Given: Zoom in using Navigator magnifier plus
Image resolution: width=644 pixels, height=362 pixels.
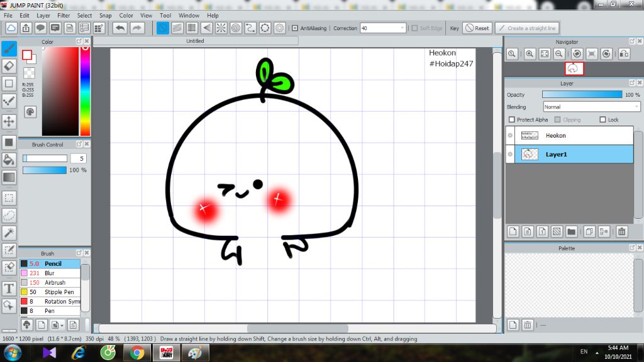Looking at the screenshot, I should (530, 54).
